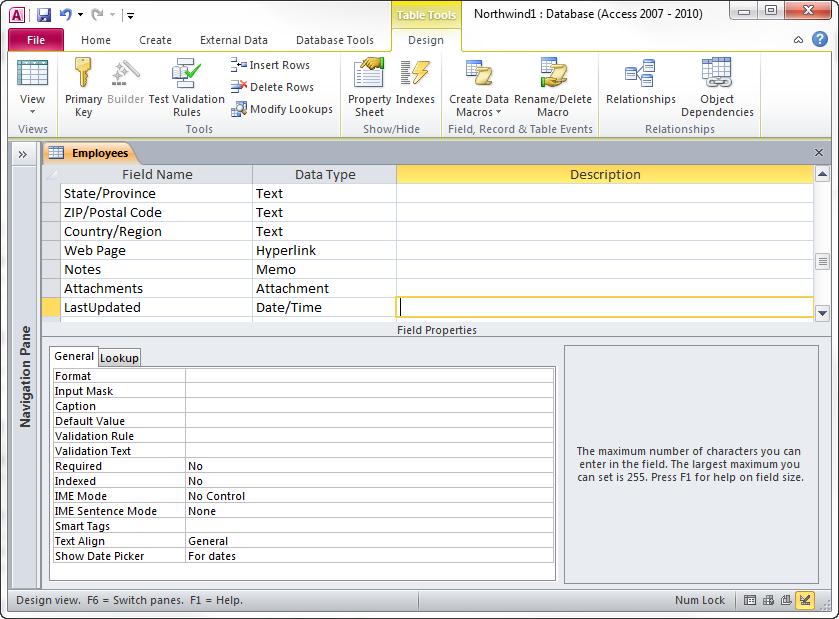Viewport: 839px width, 619px height.
Task: Open the Access application icon menu
Action: 17,15
